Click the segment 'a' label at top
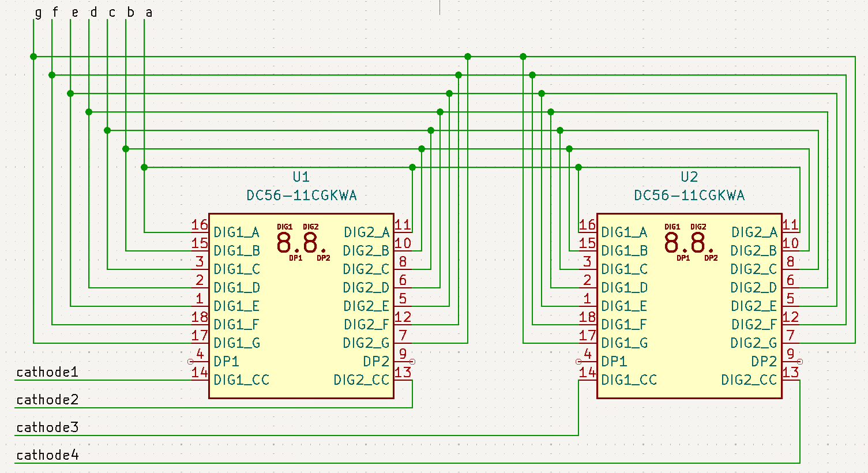The image size is (868, 473). pyautogui.click(x=149, y=12)
